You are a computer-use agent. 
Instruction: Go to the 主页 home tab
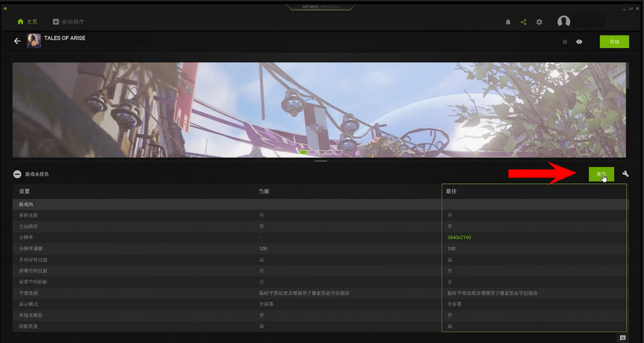point(28,22)
